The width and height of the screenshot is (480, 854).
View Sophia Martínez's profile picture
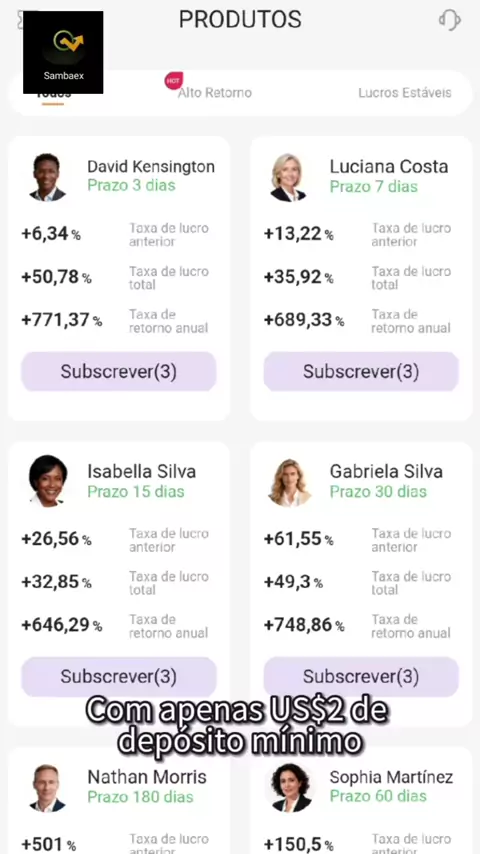[x=291, y=788]
